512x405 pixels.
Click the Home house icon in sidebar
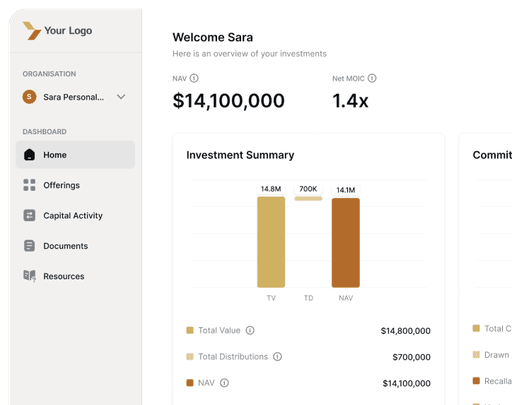(29, 155)
